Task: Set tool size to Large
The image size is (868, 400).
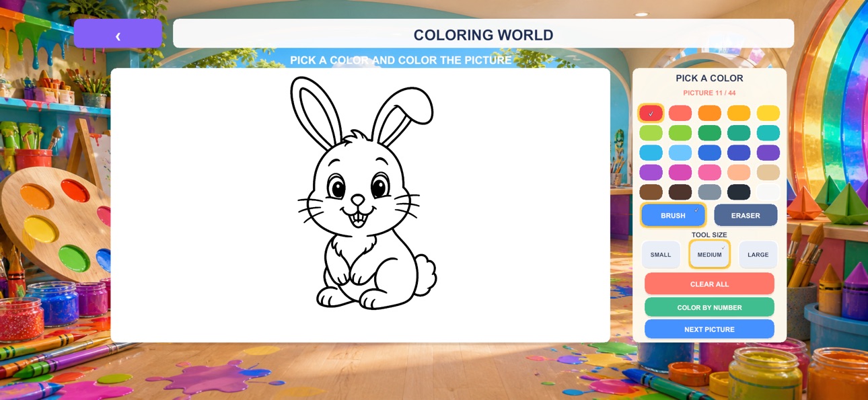Action: coord(758,255)
